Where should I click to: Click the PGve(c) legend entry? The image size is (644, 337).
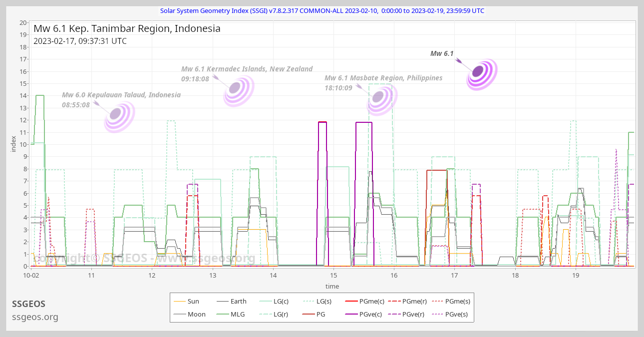tap(365, 314)
